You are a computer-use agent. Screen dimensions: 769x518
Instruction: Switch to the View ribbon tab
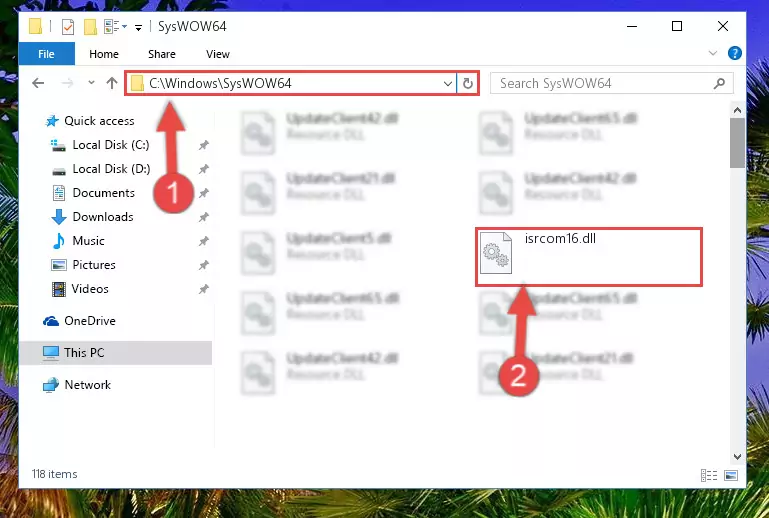point(218,54)
